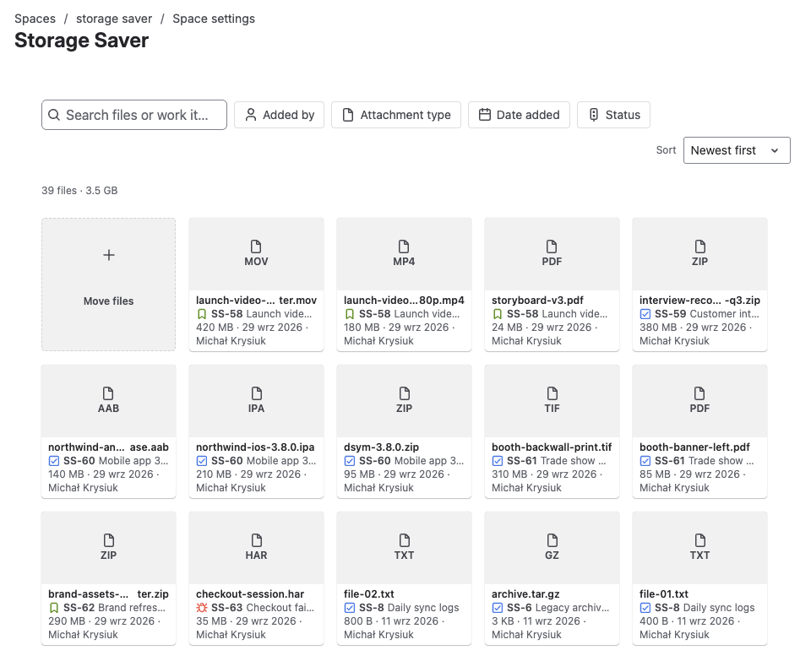This screenshot has width=811, height=672.
Task: Click the PDF icon for storyboard-v3.pdf
Action: 552,246
